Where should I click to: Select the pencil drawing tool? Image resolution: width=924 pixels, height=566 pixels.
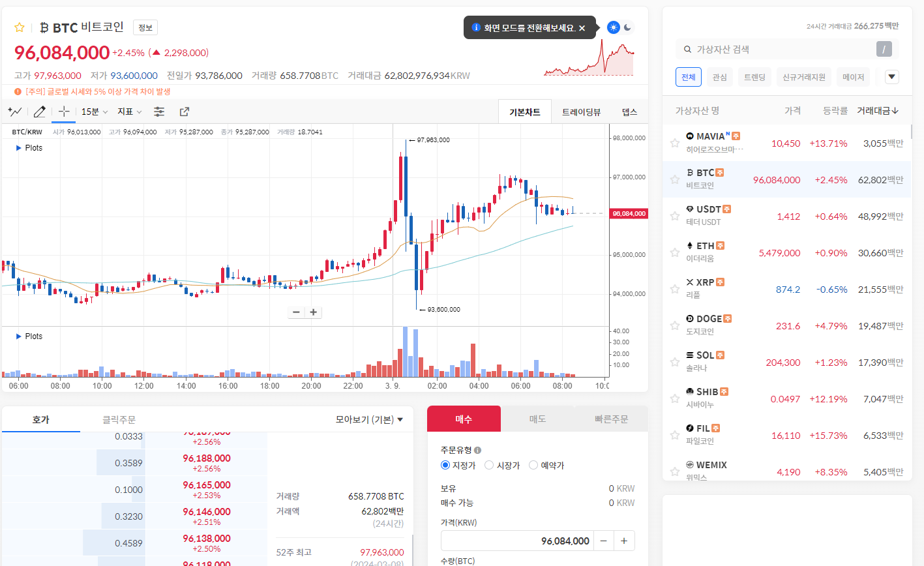tap(40, 112)
